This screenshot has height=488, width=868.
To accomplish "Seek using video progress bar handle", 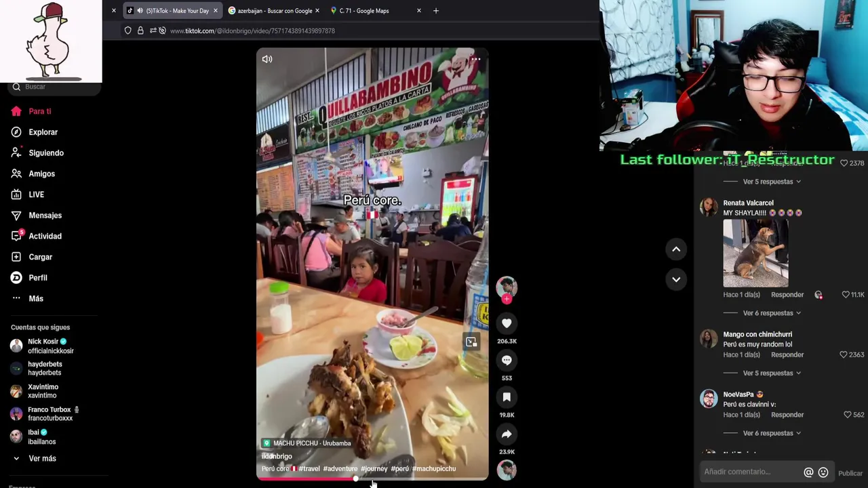I will tap(356, 479).
